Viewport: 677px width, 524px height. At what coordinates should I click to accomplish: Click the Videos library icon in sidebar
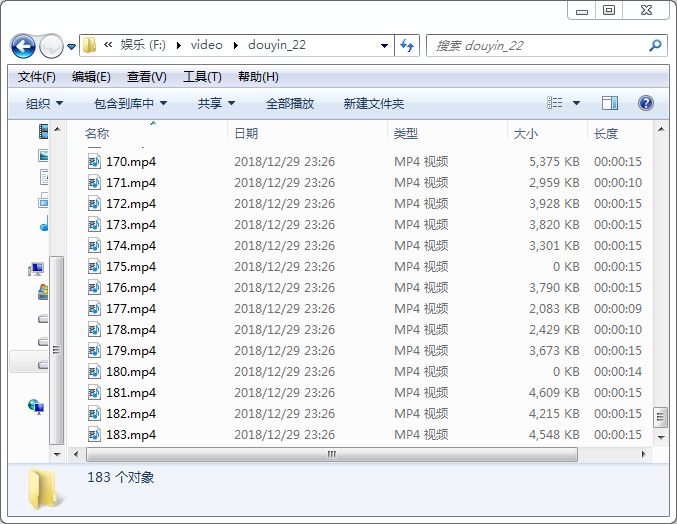tap(43, 131)
